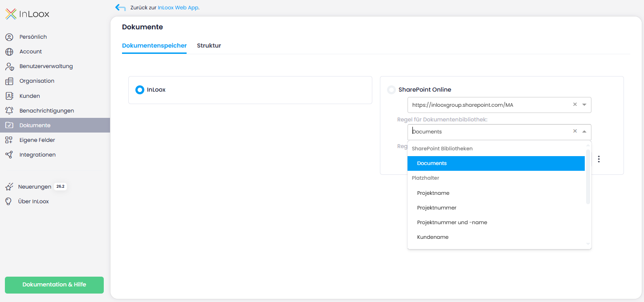This screenshot has height=302, width=644.
Task: Click the Eigene Felder grid icon
Action: 9,140
